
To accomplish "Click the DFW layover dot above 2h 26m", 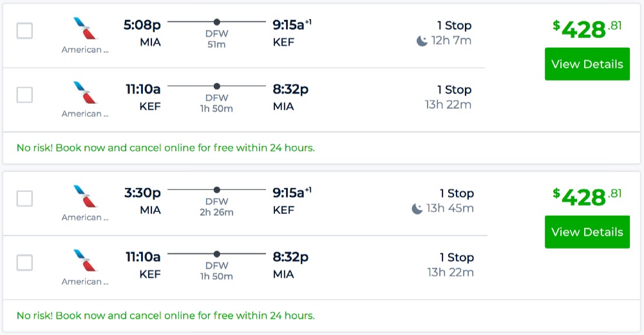I will pyautogui.click(x=216, y=189).
